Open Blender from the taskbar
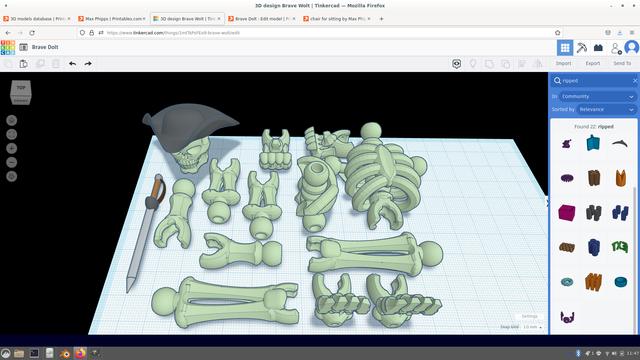This screenshot has width=640, height=360. point(65,353)
